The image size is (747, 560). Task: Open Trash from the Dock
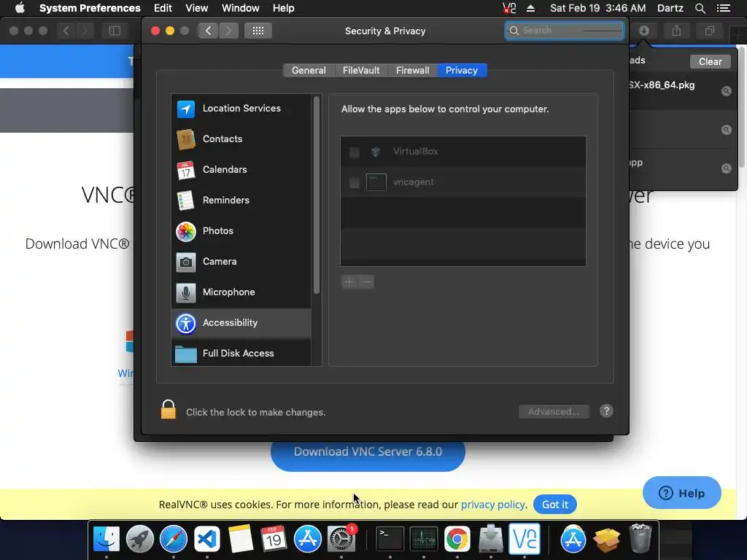[x=640, y=539]
